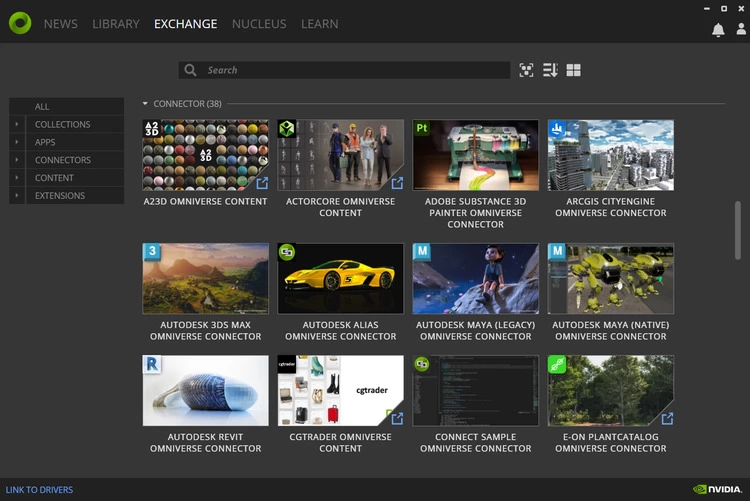Expand the Extensions category
The height and width of the screenshot is (501, 750).
click(17, 196)
